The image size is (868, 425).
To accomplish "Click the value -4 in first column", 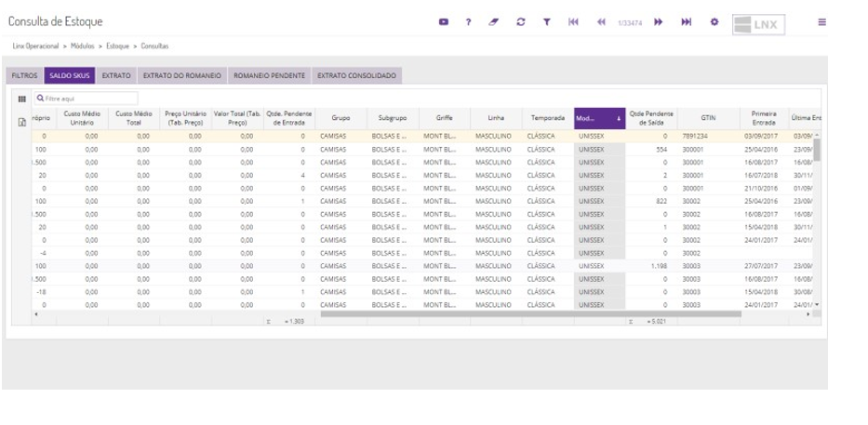I will (x=42, y=253).
